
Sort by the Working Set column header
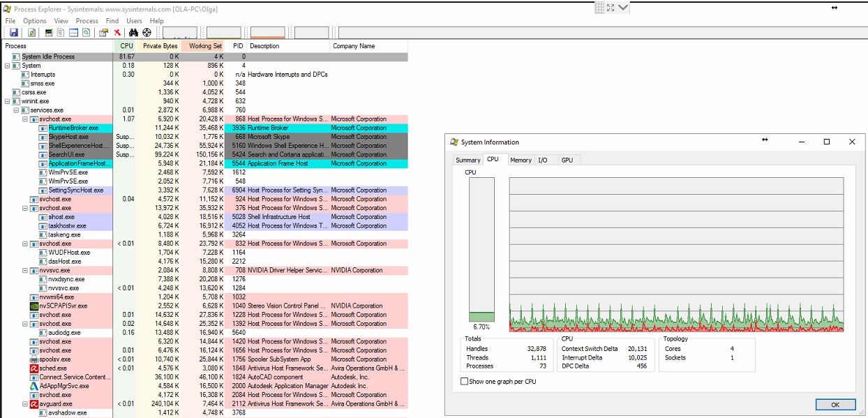click(204, 46)
